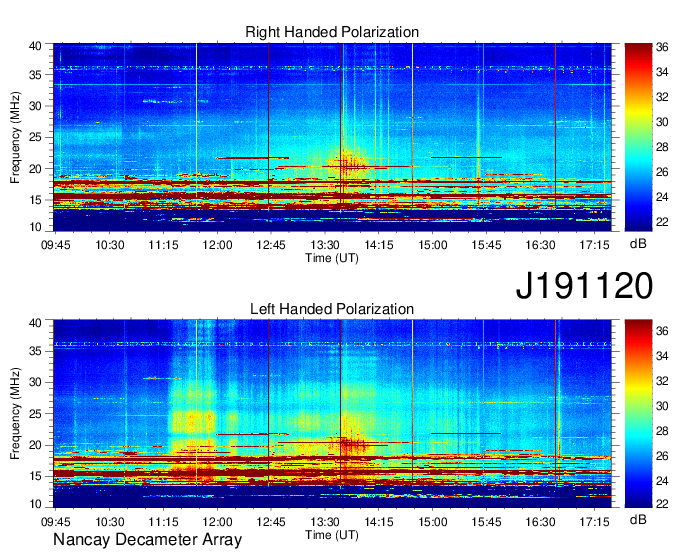This screenshot has height=552, width=680.
Task: Click the 26 dB tick on Right Handed colorbar
Action: point(662,172)
